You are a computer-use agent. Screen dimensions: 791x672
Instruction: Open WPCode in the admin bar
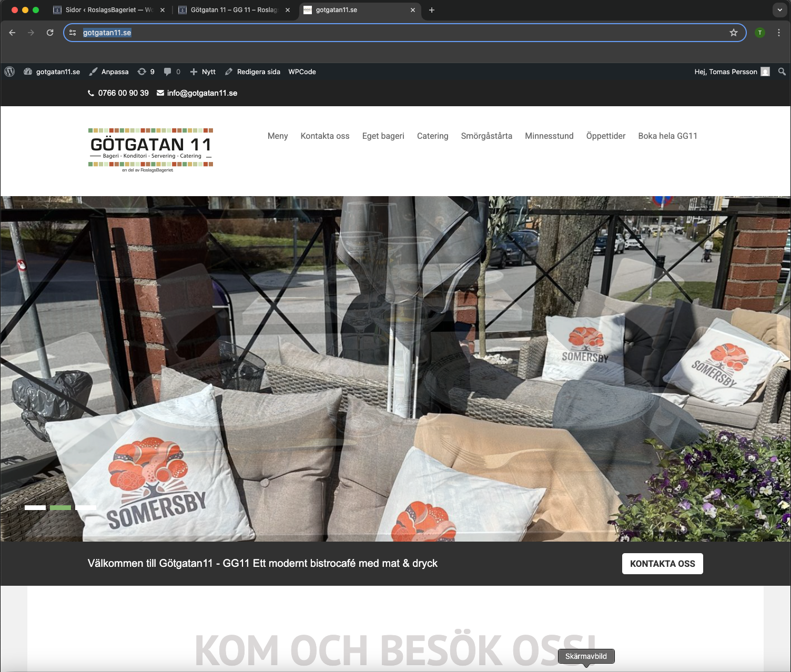(302, 72)
